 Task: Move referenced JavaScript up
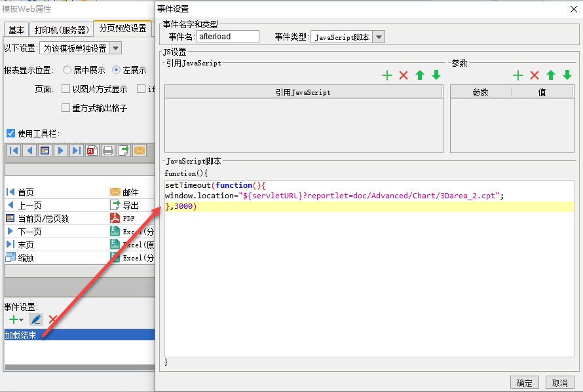[420, 75]
